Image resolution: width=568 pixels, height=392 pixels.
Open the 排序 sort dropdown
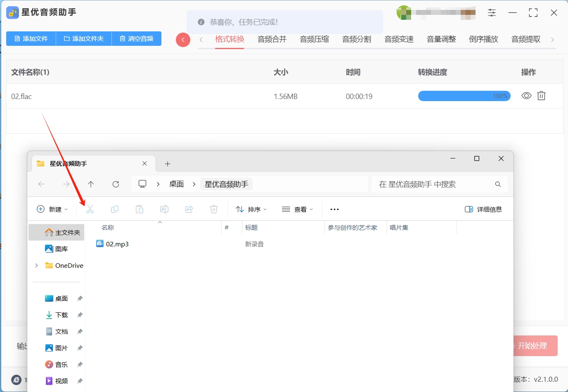(251, 209)
